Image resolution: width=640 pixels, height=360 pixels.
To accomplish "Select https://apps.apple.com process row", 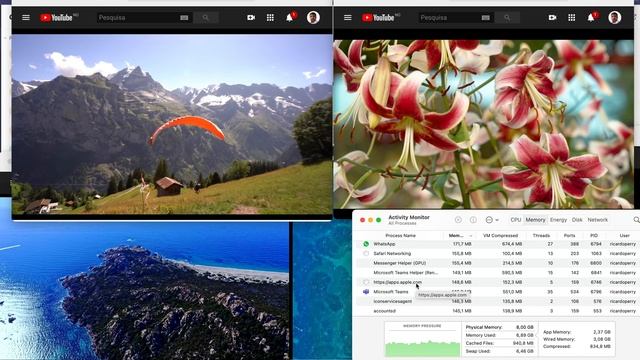I will [x=498, y=282].
